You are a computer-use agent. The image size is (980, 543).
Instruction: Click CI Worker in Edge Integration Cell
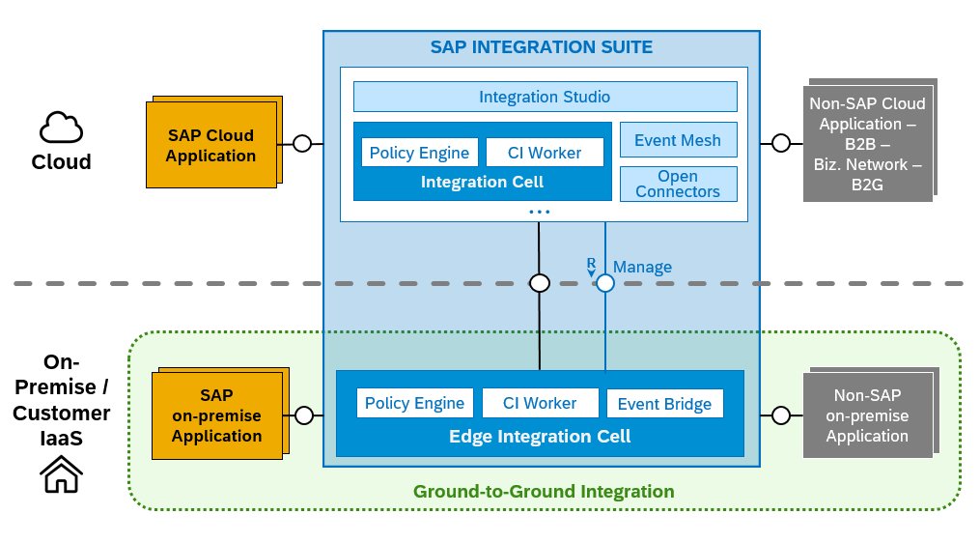tap(540, 403)
